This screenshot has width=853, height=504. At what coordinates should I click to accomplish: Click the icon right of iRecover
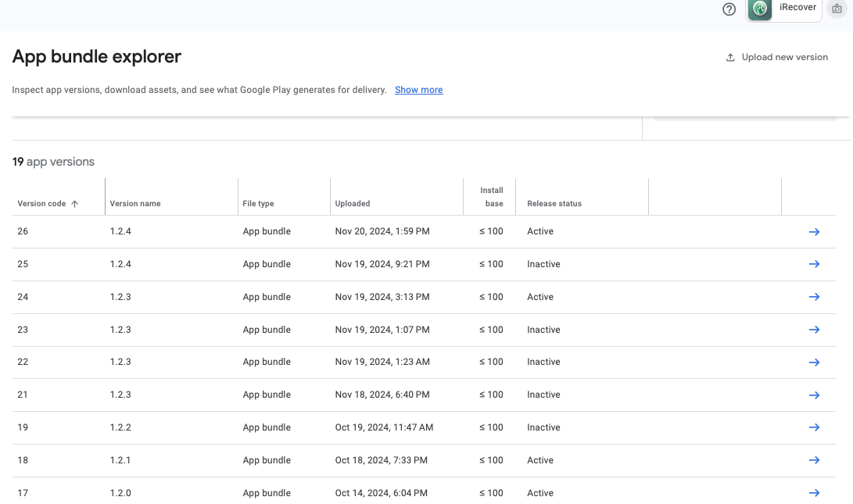tap(837, 9)
